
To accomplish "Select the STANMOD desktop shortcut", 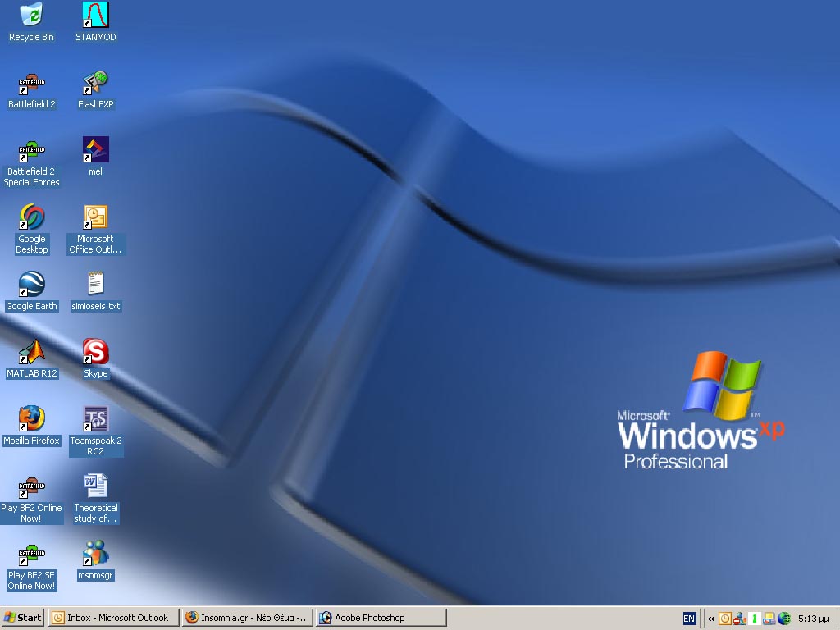I will (x=96, y=15).
